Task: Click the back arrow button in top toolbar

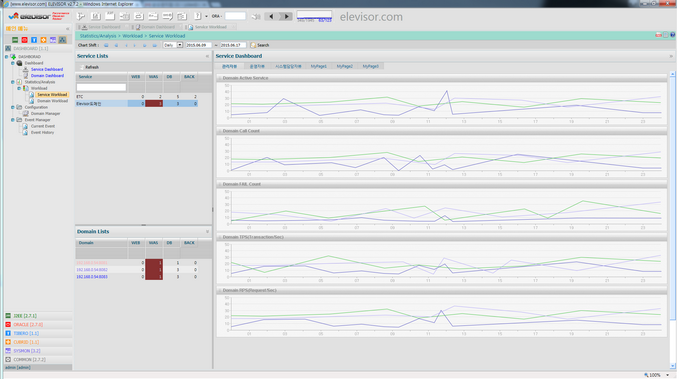Action: 271,16
